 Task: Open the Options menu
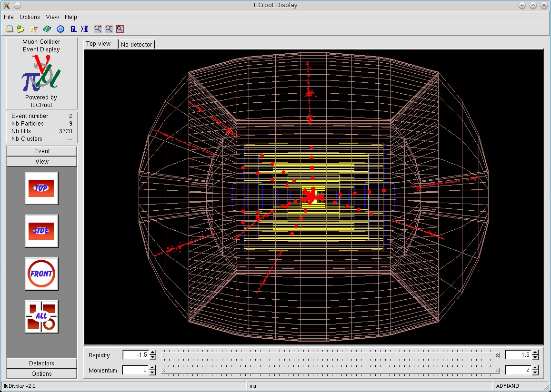30,17
